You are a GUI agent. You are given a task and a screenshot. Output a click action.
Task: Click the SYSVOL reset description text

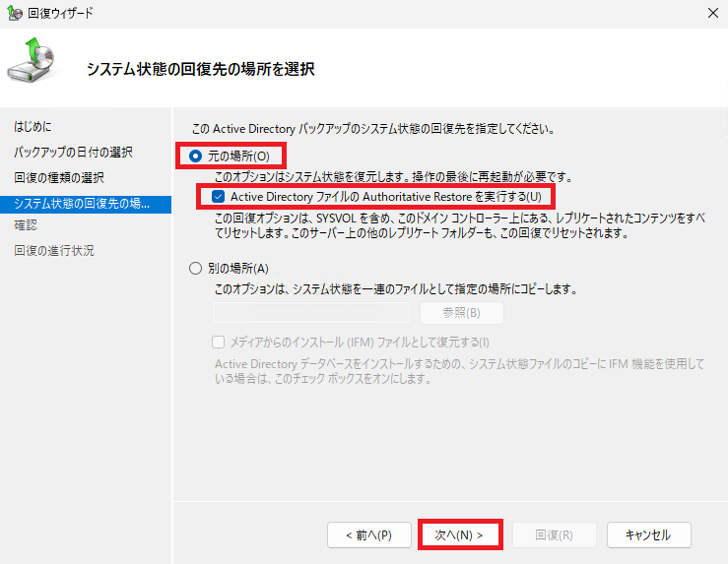(x=460, y=225)
